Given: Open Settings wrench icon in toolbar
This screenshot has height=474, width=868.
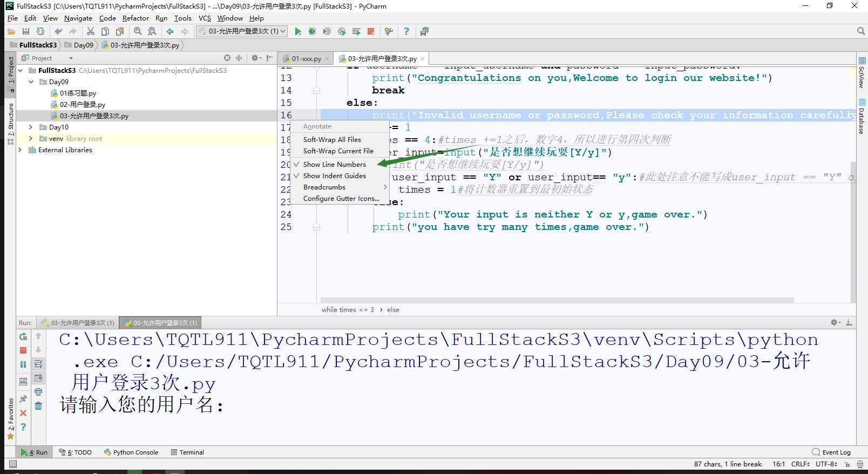Looking at the screenshot, I should 389,31.
